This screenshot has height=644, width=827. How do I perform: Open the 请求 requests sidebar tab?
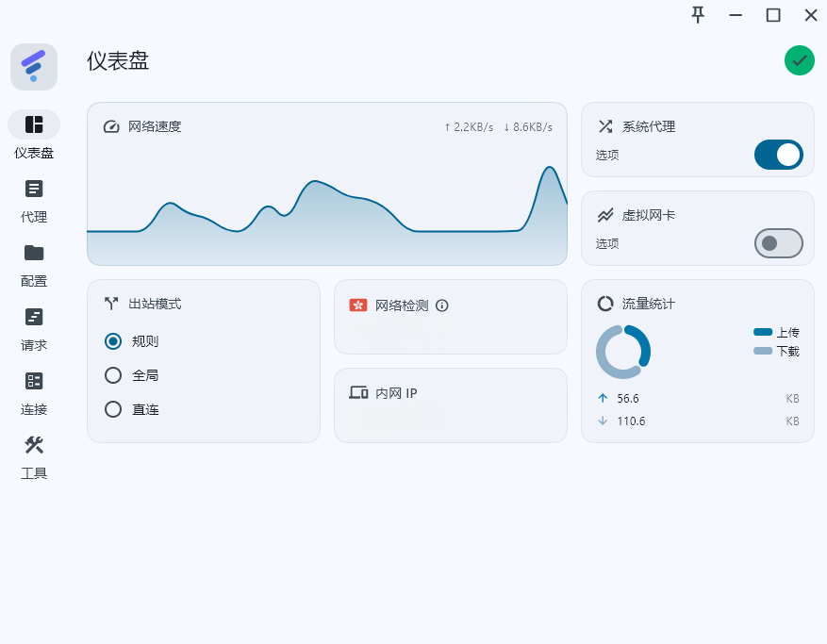(34, 330)
